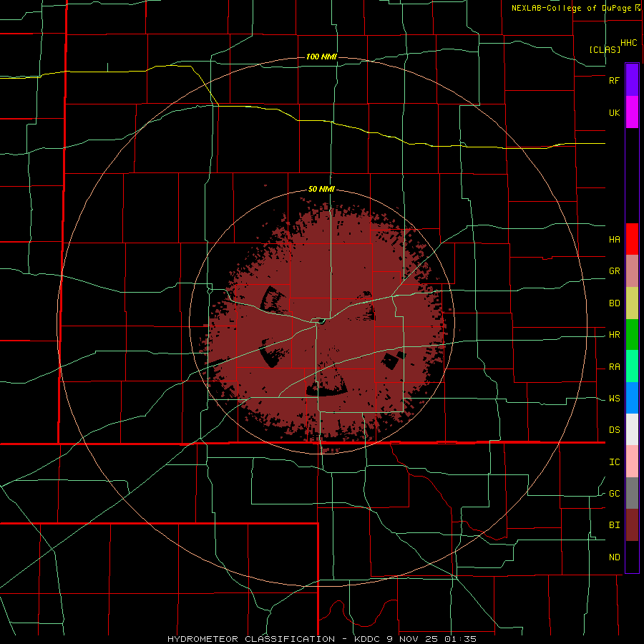This screenshot has height=644, width=644.
Task: Click the [CLAS] units label
Action: tap(605, 49)
